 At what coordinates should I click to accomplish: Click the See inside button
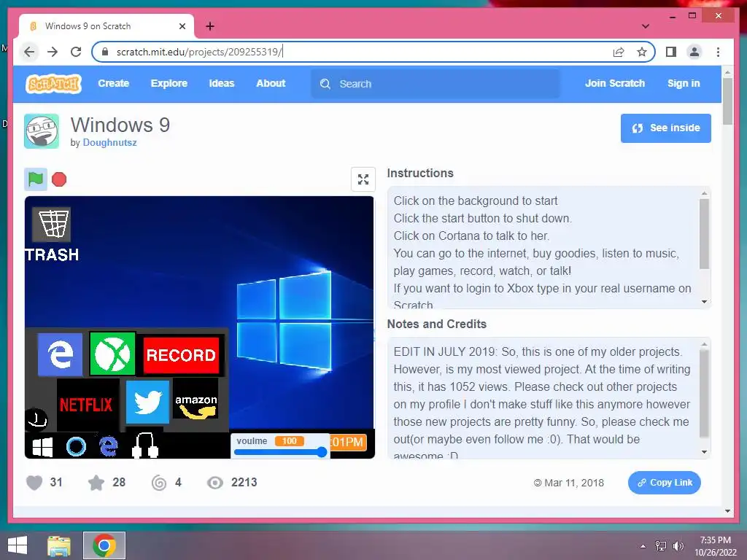[665, 128]
